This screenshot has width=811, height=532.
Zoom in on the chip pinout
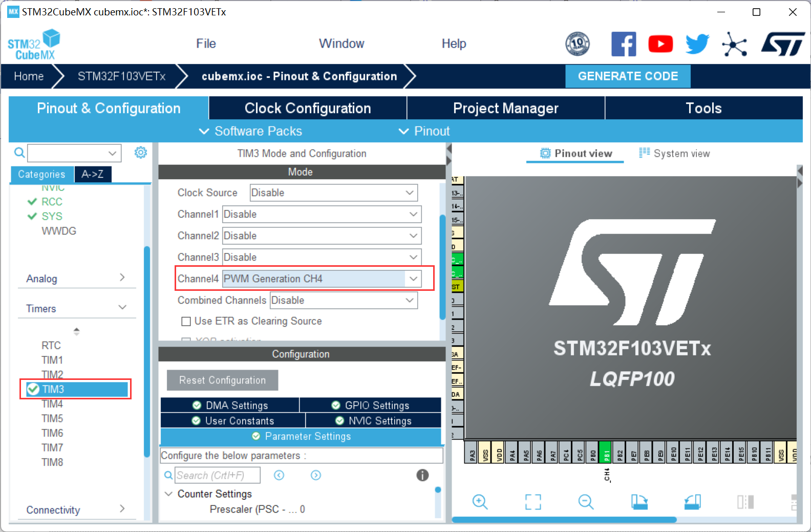pos(480,502)
